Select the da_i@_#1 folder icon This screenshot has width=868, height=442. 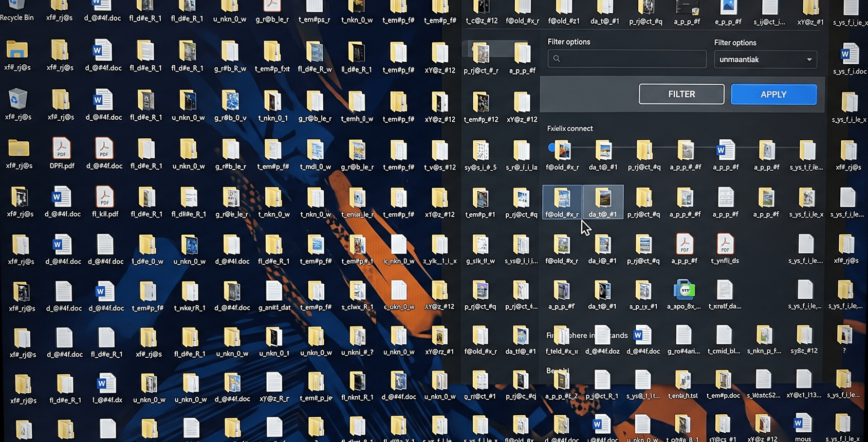[602, 245]
